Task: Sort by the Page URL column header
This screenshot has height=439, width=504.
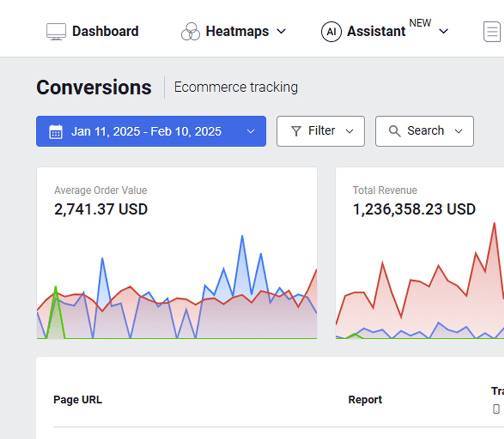Action: pos(77,400)
